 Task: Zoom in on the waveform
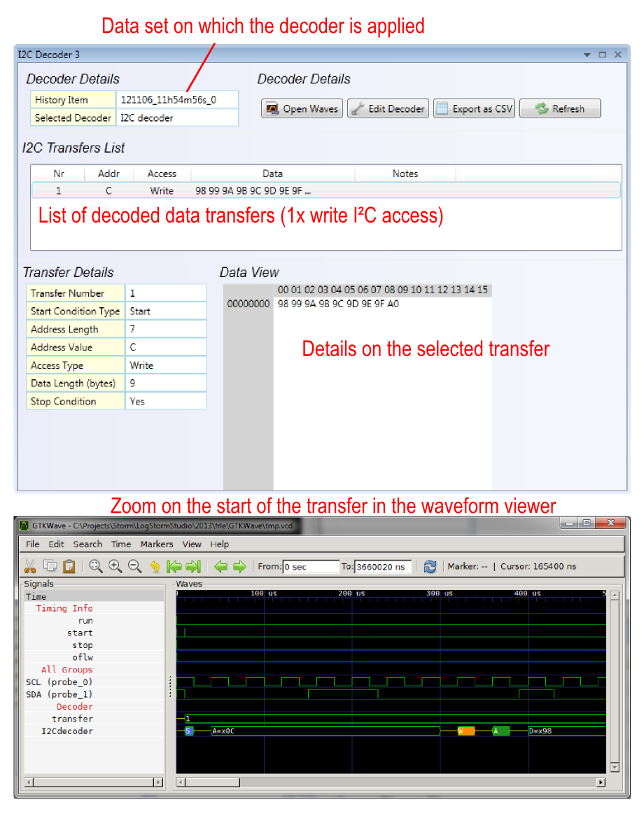(x=115, y=566)
